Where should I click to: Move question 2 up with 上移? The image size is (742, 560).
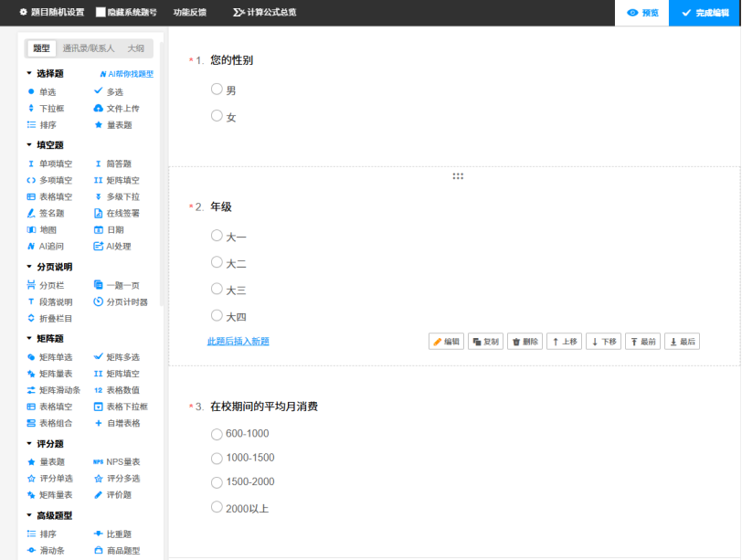[x=564, y=342]
